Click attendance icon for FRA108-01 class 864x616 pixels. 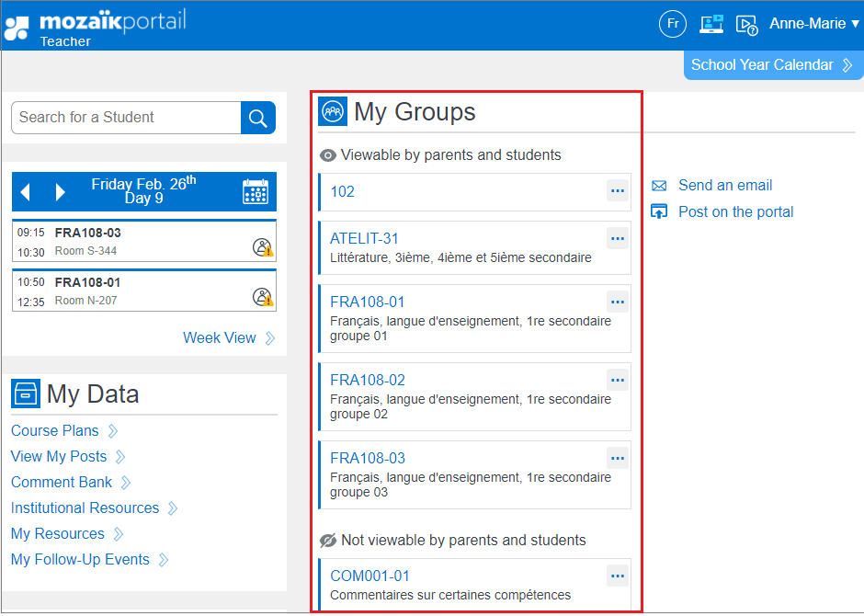click(x=263, y=296)
